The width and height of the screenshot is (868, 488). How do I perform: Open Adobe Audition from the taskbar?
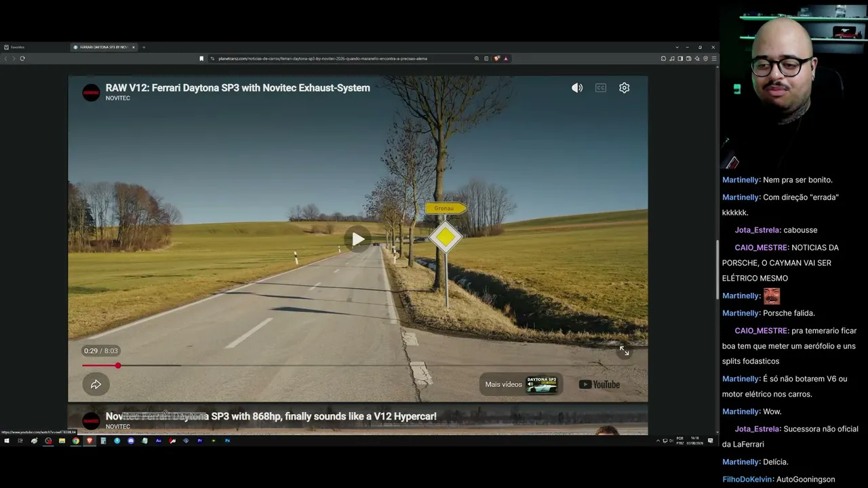pyautogui.click(x=159, y=441)
